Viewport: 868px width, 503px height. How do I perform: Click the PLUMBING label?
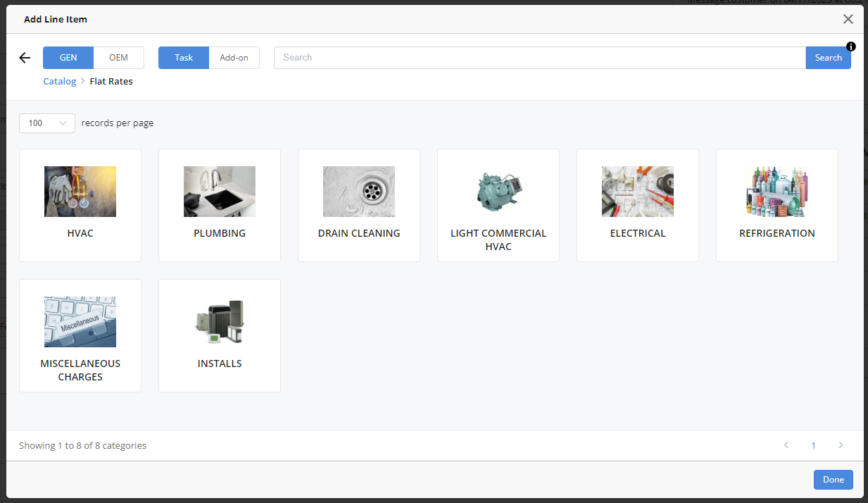tap(220, 233)
